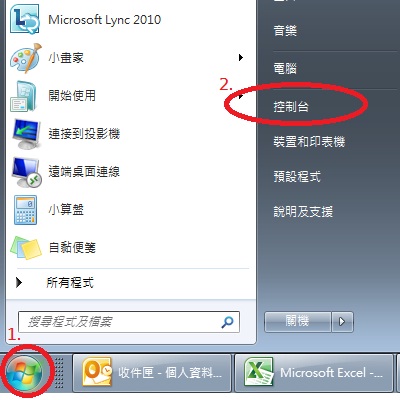Click the 連接到投影機 projector icon
400x400 pixels.
(x=26, y=134)
